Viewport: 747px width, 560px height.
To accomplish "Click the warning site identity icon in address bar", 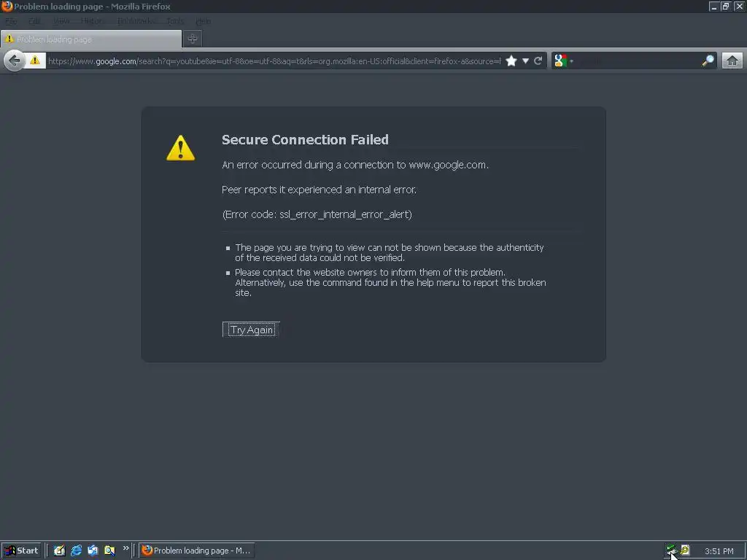I will pos(35,61).
